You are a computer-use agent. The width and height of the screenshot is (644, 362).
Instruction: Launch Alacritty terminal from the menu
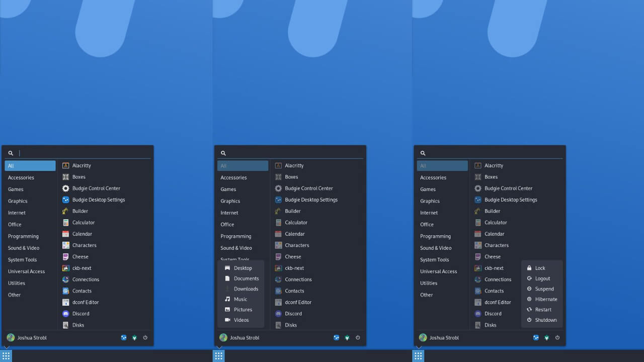point(81,165)
